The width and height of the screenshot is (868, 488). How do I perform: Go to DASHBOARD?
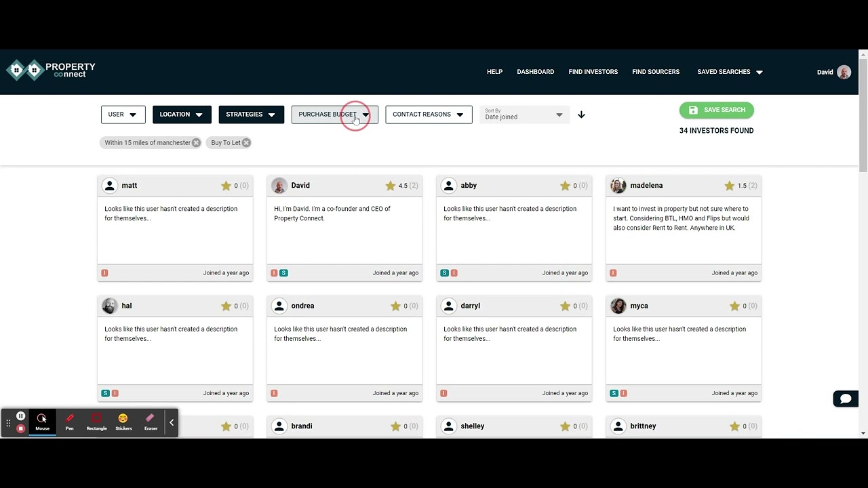coord(535,72)
